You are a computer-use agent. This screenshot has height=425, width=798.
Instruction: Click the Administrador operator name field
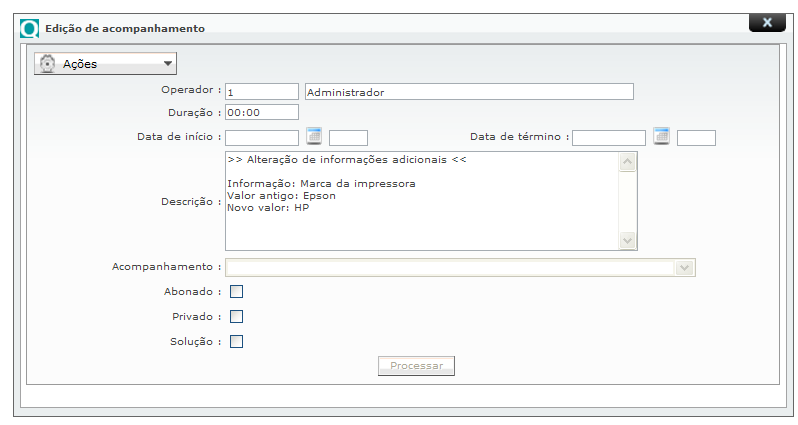(x=469, y=92)
